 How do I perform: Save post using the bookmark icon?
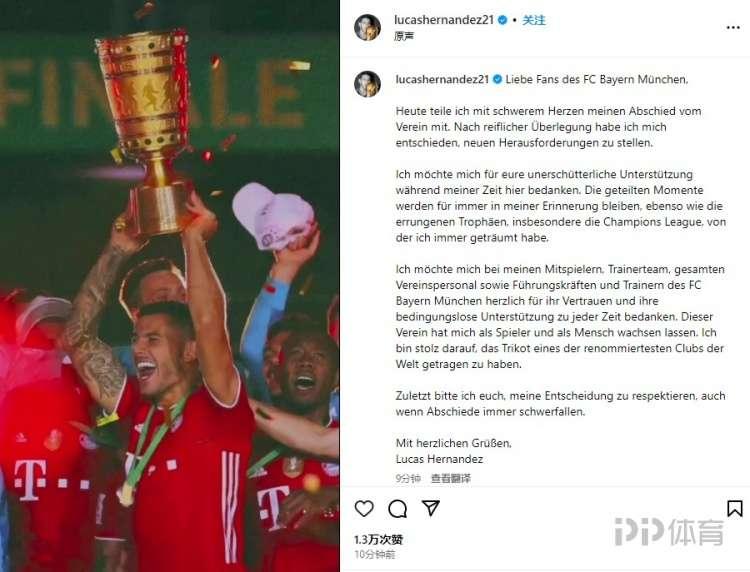(x=735, y=508)
